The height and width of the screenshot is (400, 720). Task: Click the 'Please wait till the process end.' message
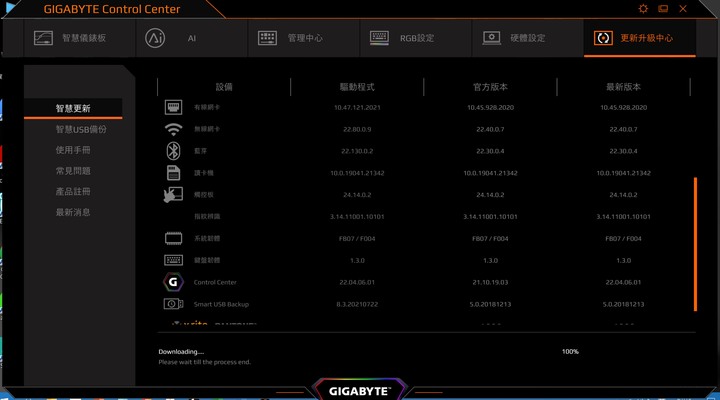(x=204, y=362)
